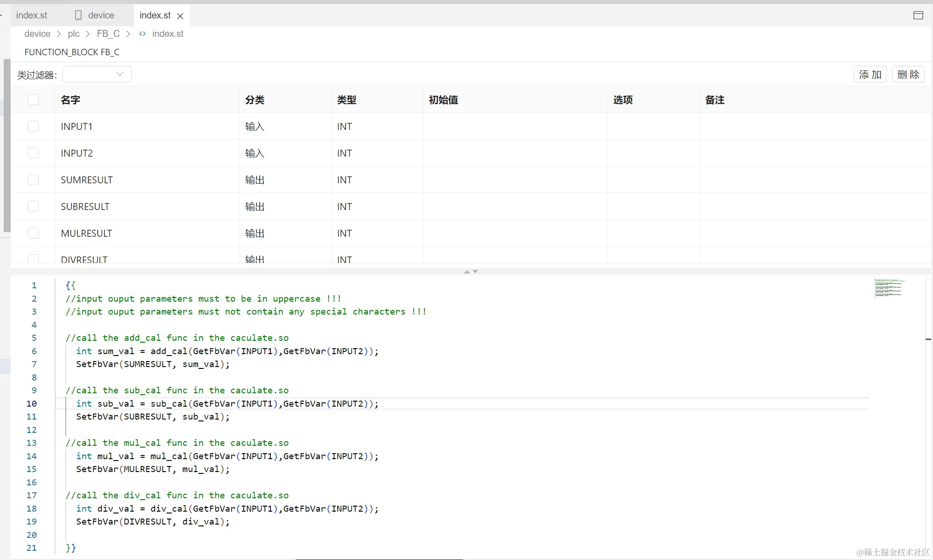The height and width of the screenshot is (560, 933).
Task: Click the code minimap preview
Action: click(x=889, y=288)
